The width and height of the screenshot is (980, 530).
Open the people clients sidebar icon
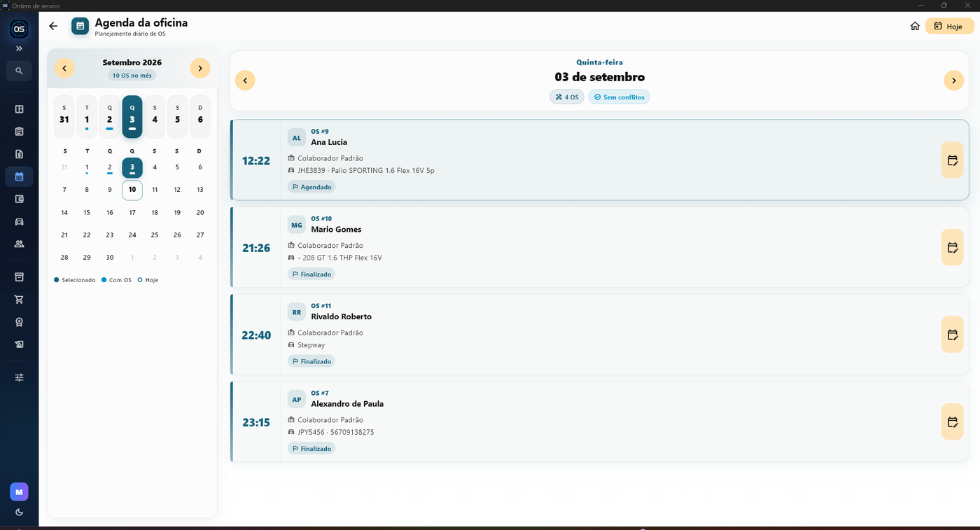click(x=19, y=244)
